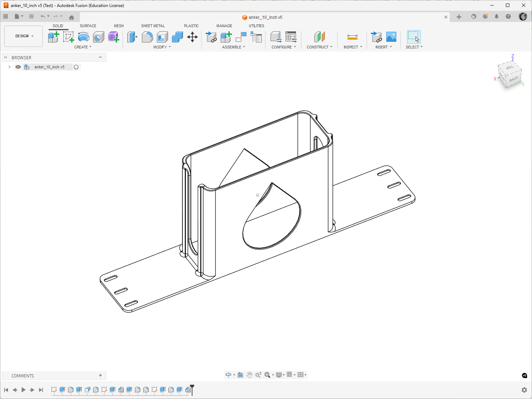532x399 pixels.
Task: Choose the Shell tool in Modify
Action: 162,37
